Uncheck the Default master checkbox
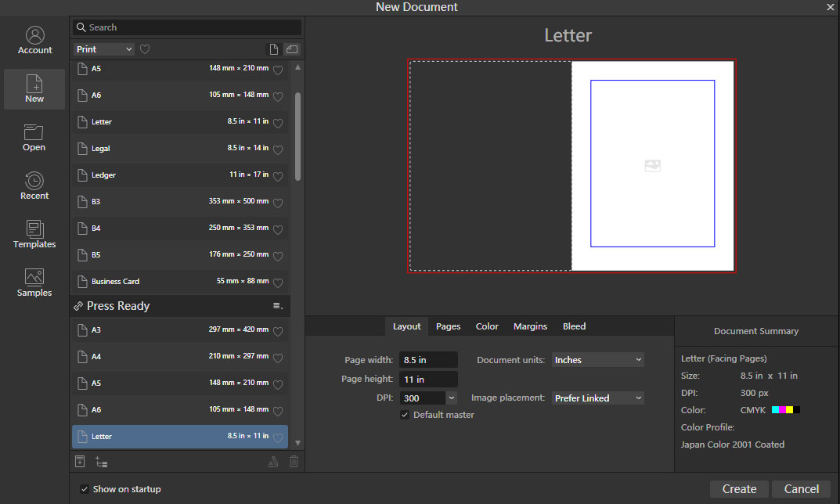Screen dimensions: 840x504 (405, 415)
